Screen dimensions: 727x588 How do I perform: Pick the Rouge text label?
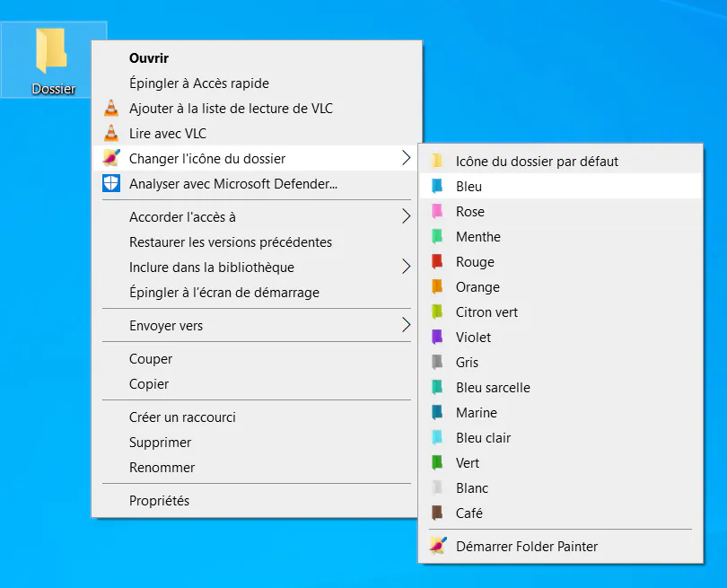pyautogui.click(x=475, y=262)
